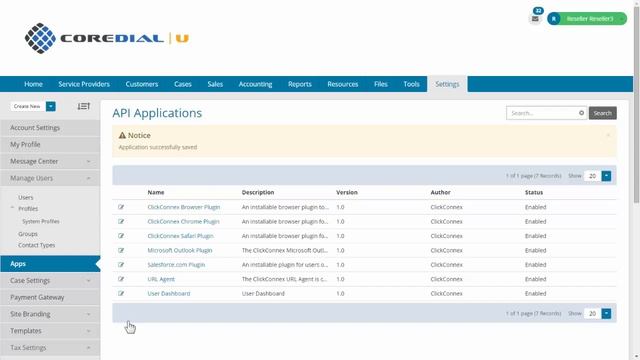Open the Customers menu
Screen dimensions: 640x360
click(x=142, y=84)
